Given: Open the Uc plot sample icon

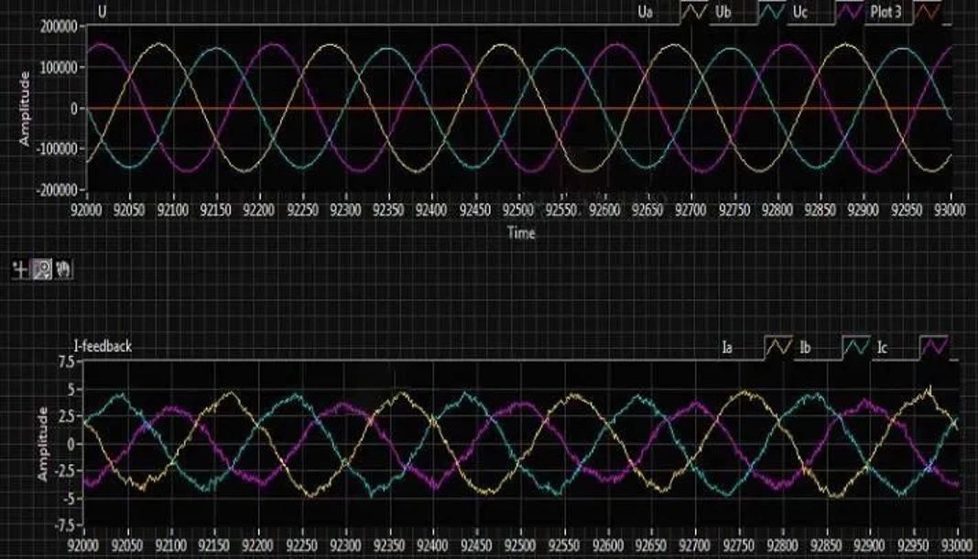Looking at the screenshot, I should 851,13.
